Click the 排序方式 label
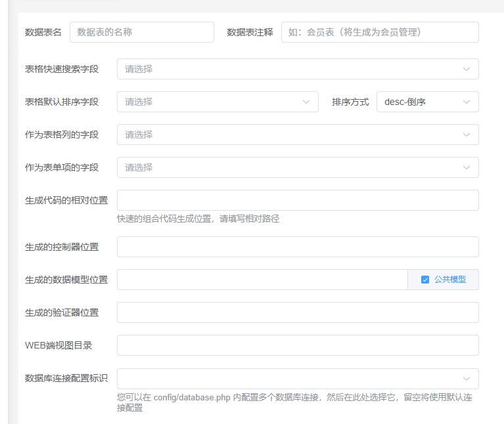 (350, 102)
